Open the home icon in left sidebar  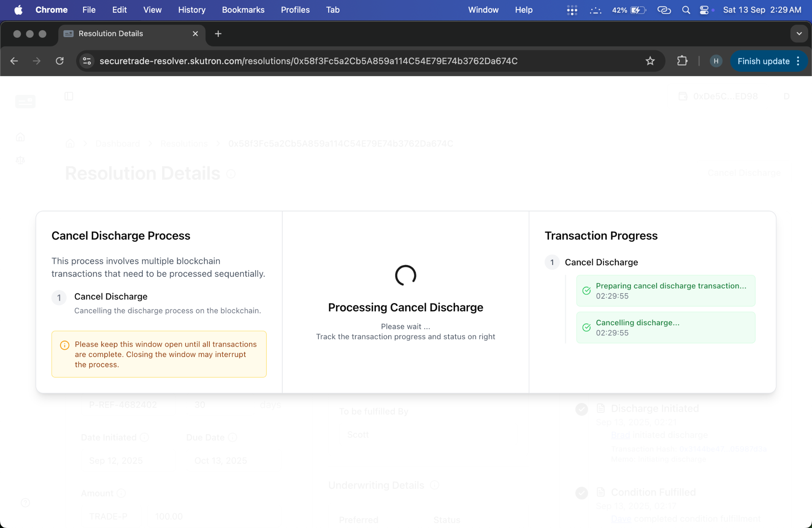21,137
